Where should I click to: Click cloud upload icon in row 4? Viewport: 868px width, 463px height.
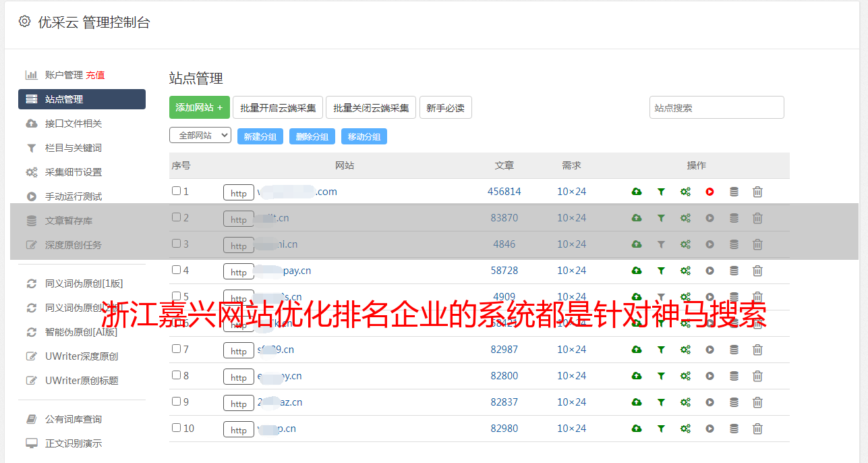point(636,271)
